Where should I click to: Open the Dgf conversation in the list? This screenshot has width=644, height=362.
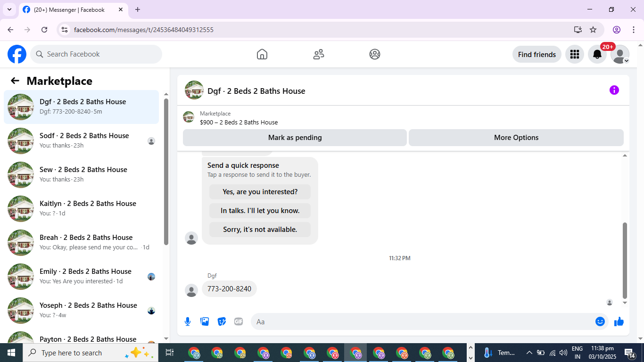coord(81,107)
